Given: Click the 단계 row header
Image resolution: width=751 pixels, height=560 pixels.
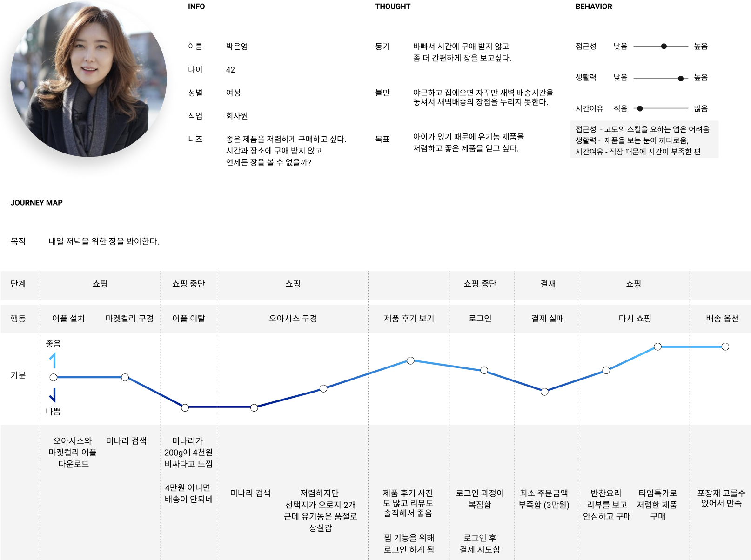Looking at the screenshot, I should point(18,284).
